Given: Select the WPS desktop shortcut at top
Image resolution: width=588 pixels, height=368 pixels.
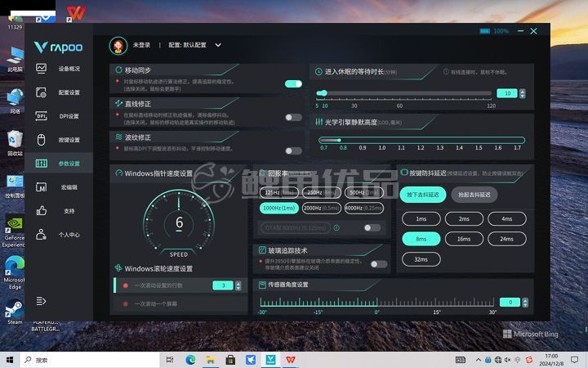Looking at the screenshot, I should [76, 14].
